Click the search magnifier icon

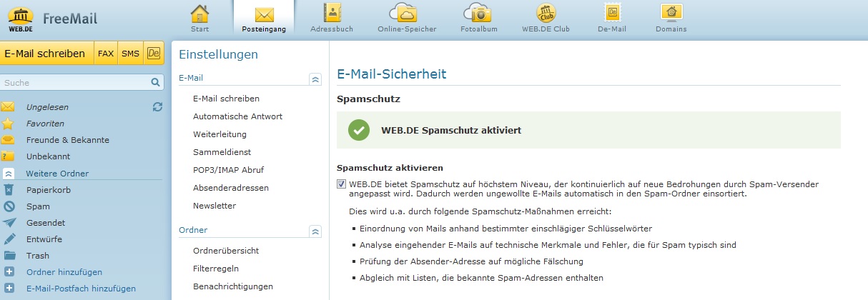coord(157,83)
